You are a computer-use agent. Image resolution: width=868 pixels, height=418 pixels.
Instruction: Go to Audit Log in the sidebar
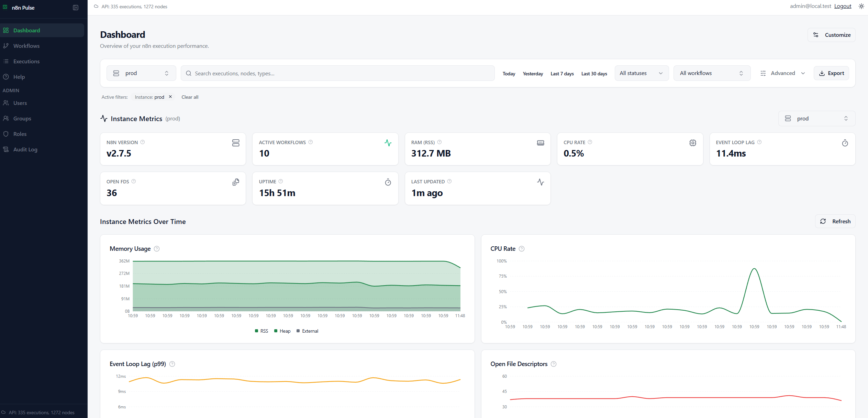click(25, 149)
